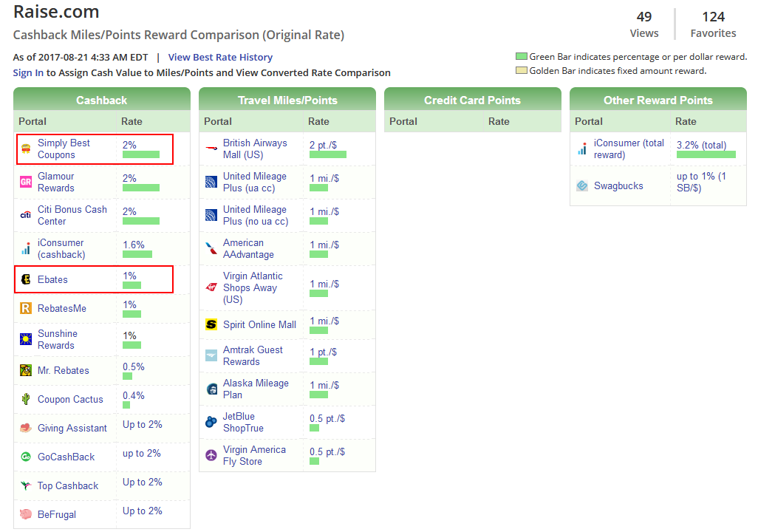Click the RebatesMe R icon
The width and height of the screenshot is (758, 532).
point(26,309)
